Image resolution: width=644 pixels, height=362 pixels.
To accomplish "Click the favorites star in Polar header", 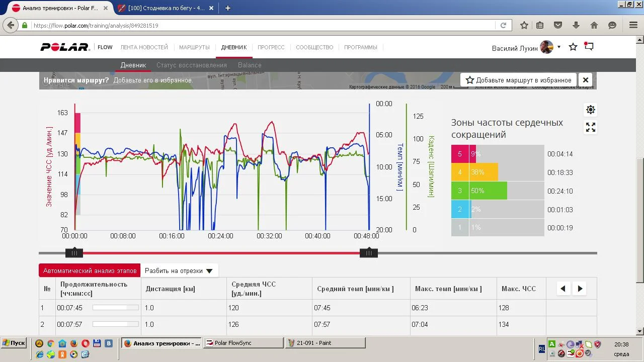I will pos(573,47).
